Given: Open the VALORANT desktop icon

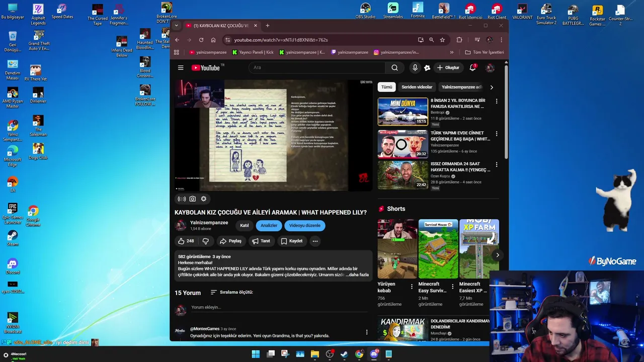Looking at the screenshot, I should [522, 12].
